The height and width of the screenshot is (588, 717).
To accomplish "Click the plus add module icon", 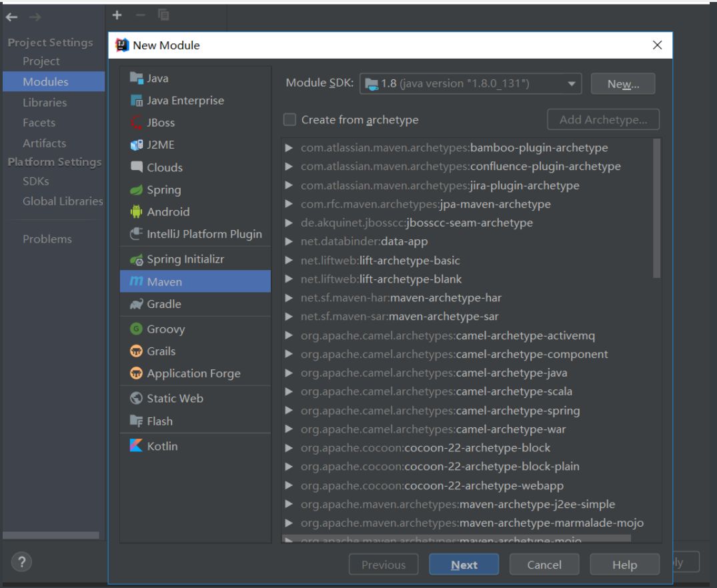I will pyautogui.click(x=117, y=15).
